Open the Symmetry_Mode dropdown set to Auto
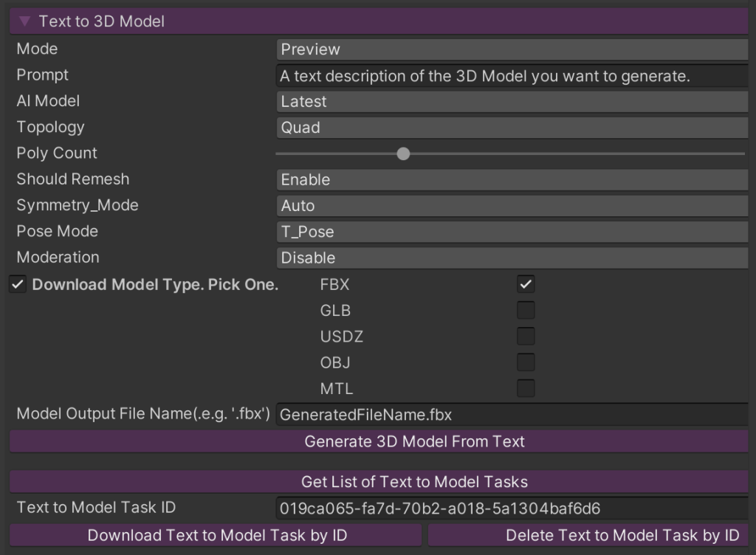Viewport: 756px width, 555px height. [x=512, y=206]
